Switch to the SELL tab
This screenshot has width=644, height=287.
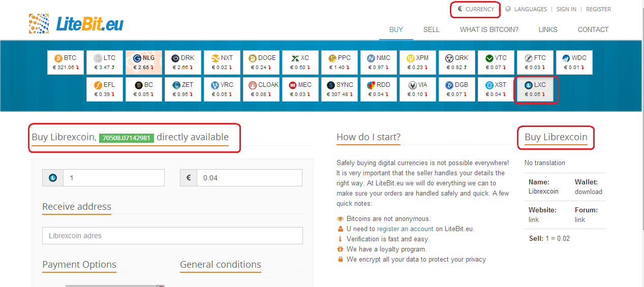(432, 29)
